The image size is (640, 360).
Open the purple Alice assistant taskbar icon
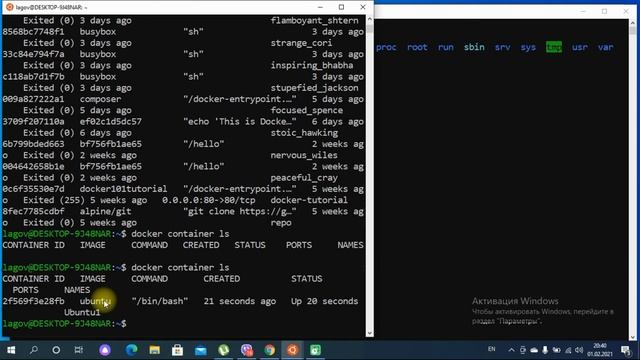point(105,350)
